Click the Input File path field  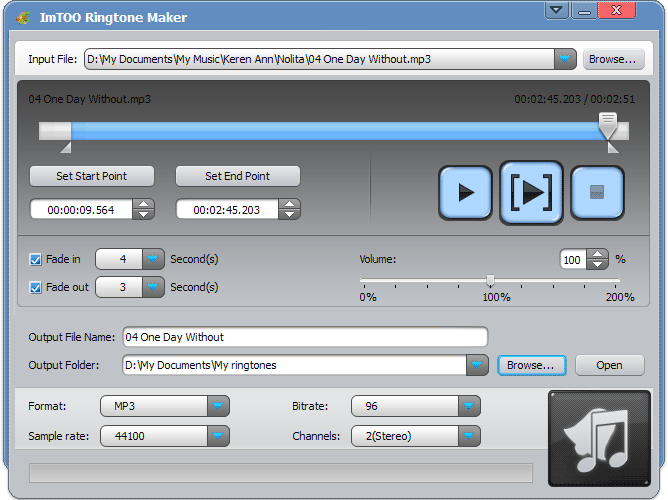pos(320,59)
